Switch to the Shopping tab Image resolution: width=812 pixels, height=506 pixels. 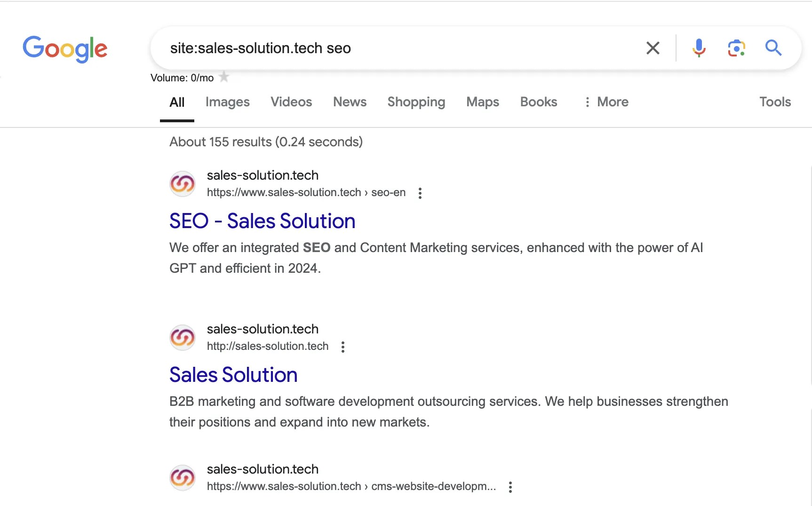click(x=416, y=102)
